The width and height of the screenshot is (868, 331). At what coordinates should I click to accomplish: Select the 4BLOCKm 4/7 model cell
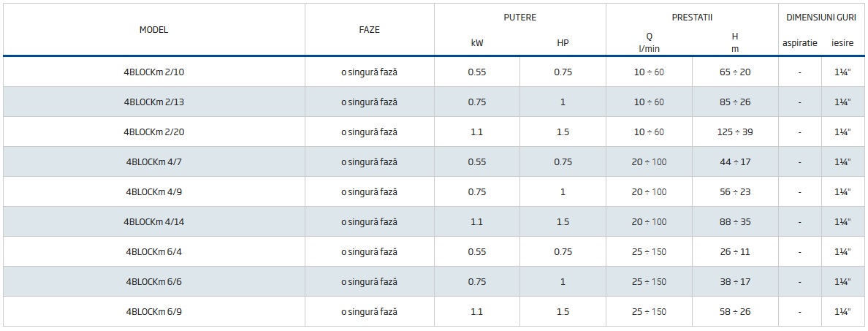click(154, 162)
